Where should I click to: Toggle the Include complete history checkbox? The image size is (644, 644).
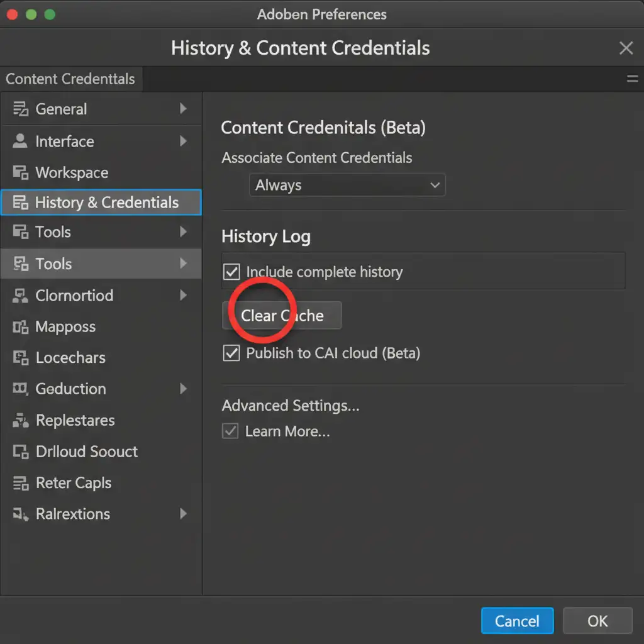click(x=231, y=272)
